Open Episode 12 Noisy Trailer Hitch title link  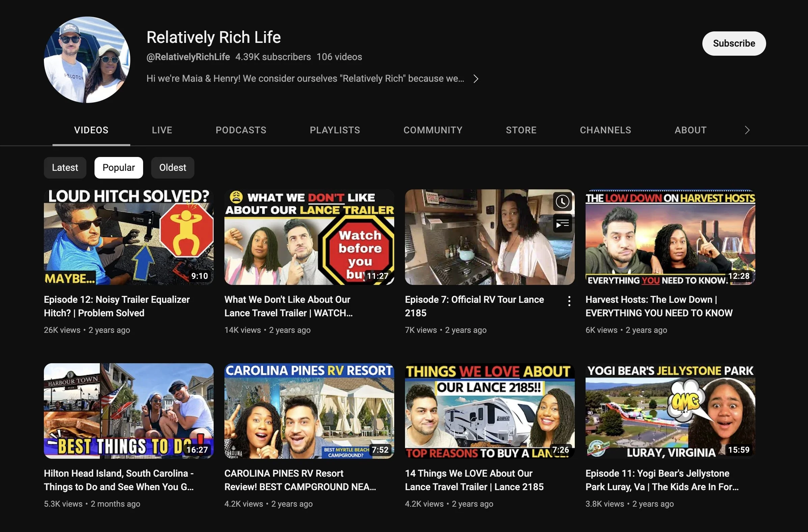point(116,306)
